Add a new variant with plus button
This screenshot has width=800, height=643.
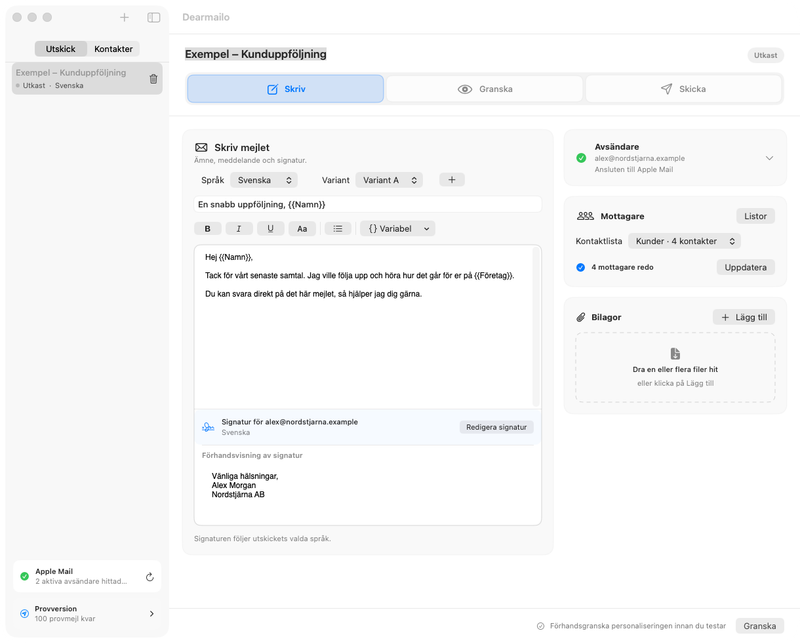pos(452,180)
